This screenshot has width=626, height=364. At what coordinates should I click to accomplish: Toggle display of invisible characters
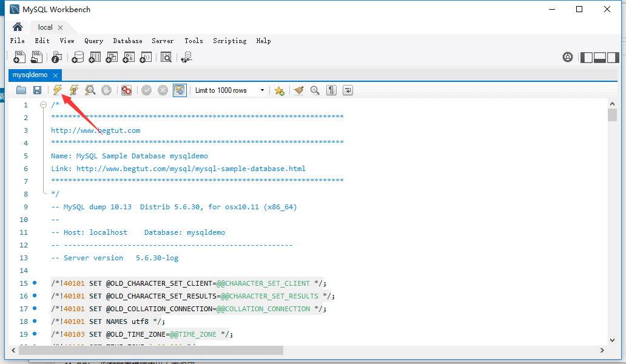[331, 90]
